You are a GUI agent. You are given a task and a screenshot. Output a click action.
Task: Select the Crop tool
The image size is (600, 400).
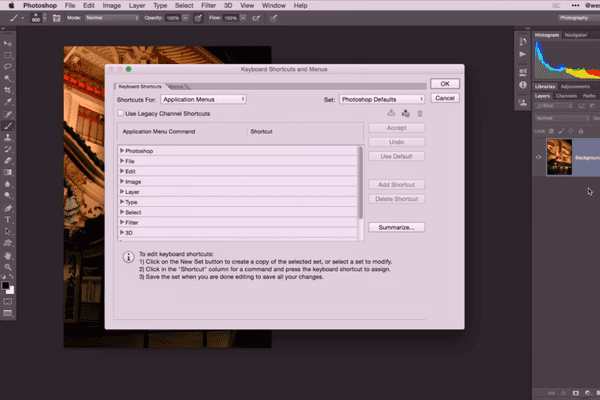8,90
